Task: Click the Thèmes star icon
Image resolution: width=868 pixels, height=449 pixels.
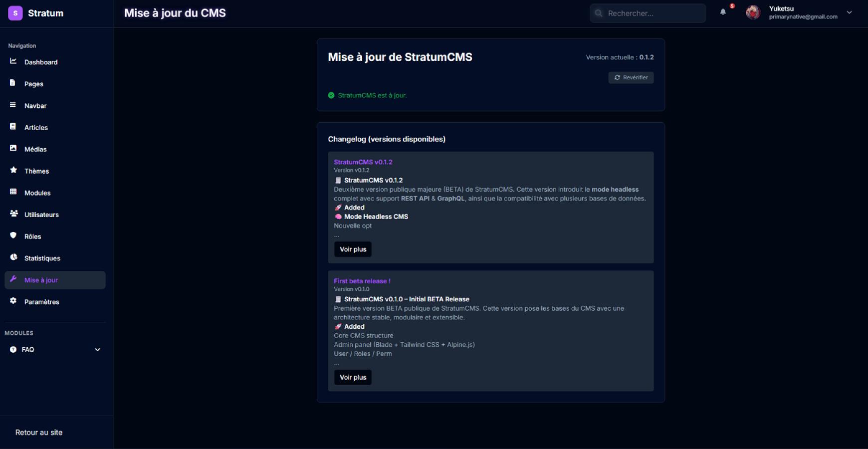Action: [13, 170]
